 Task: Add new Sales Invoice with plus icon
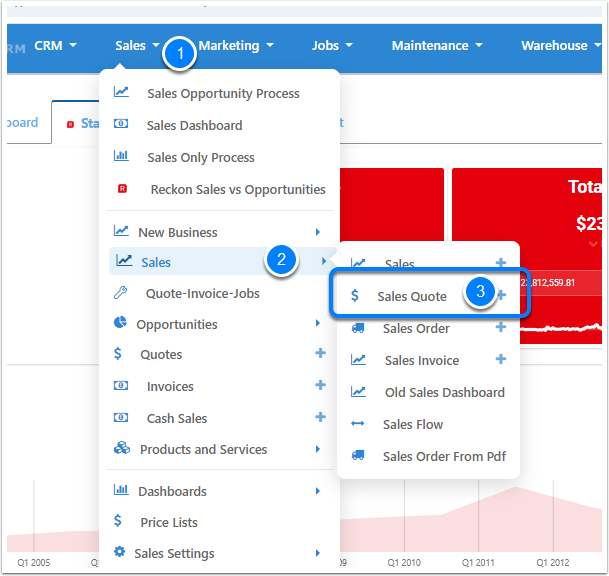[501, 359]
